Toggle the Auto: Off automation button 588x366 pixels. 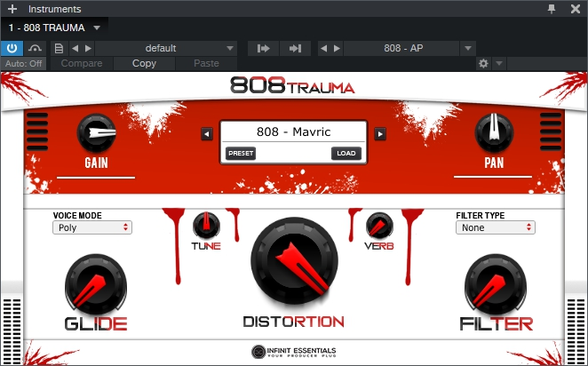(24, 64)
